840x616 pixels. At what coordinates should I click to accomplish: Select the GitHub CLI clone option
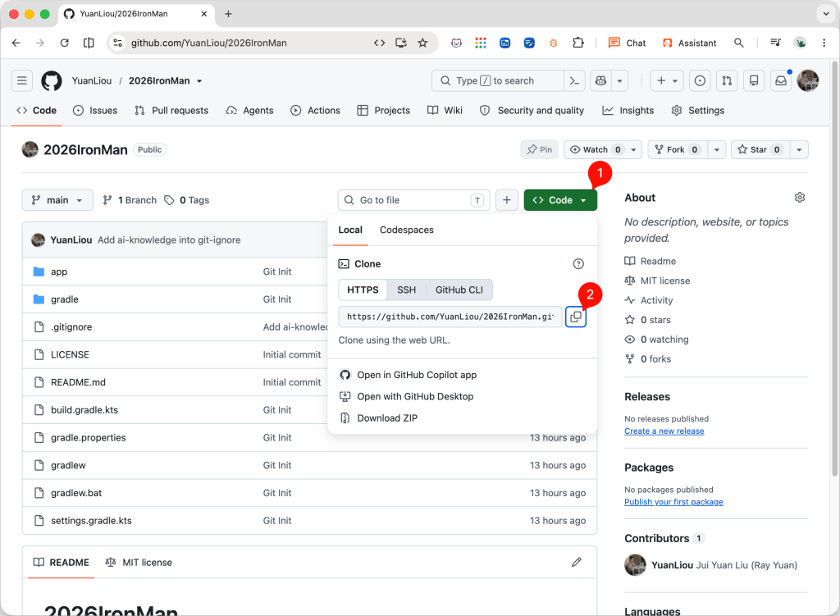[459, 290]
